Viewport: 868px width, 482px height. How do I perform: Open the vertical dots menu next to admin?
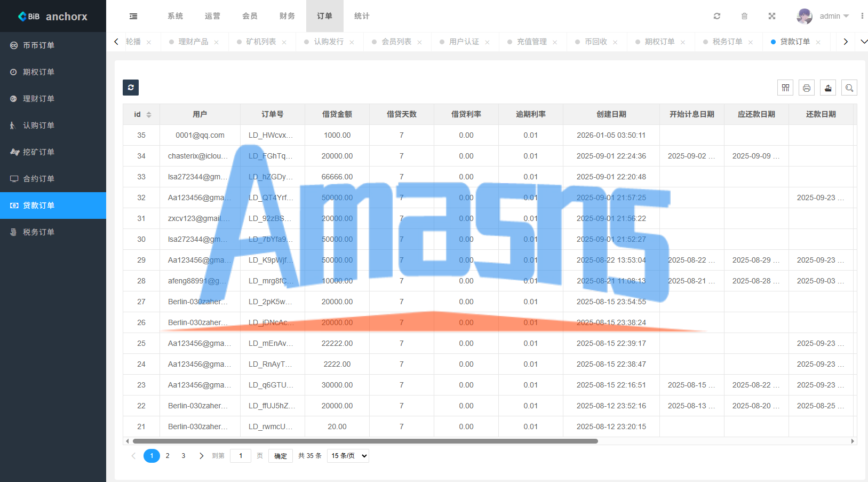click(x=862, y=16)
